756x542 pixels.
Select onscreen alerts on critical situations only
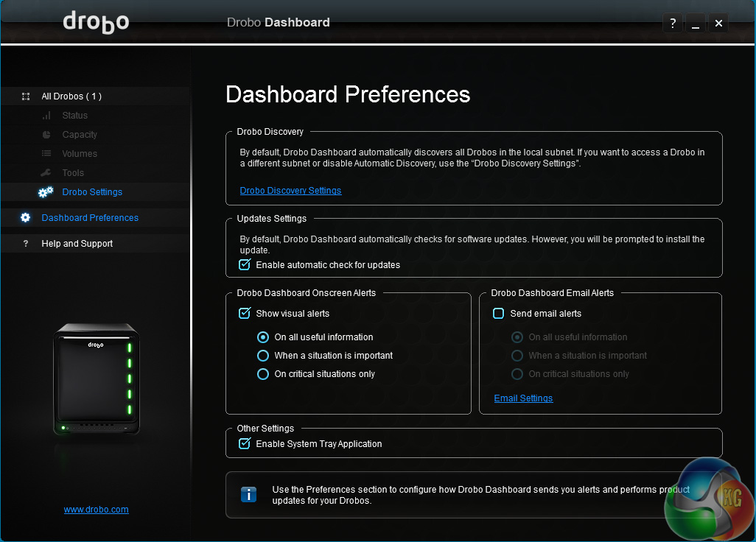click(263, 374)
